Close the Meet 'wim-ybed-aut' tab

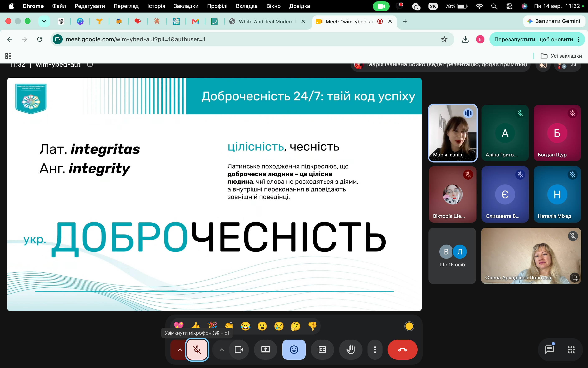[390, 22]
